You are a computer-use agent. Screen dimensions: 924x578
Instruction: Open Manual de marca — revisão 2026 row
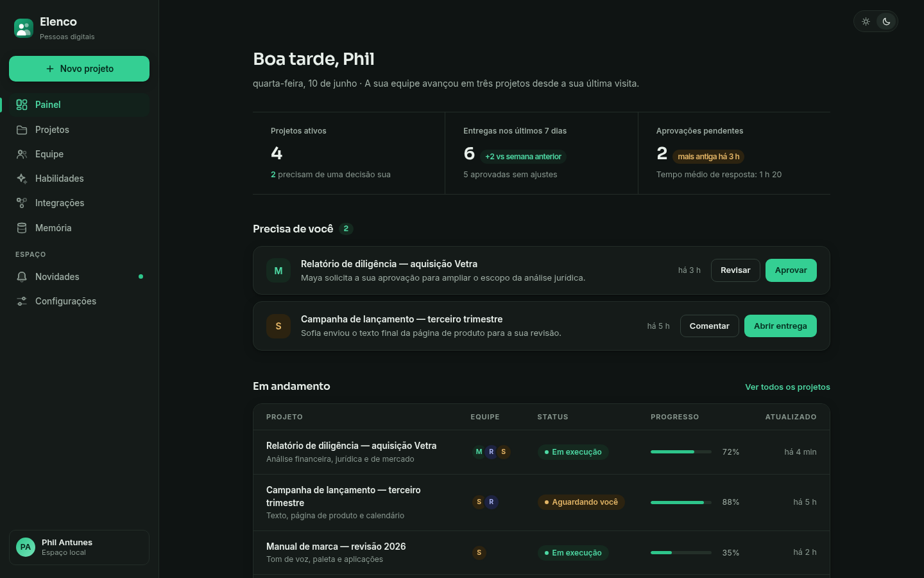[542, 552]
